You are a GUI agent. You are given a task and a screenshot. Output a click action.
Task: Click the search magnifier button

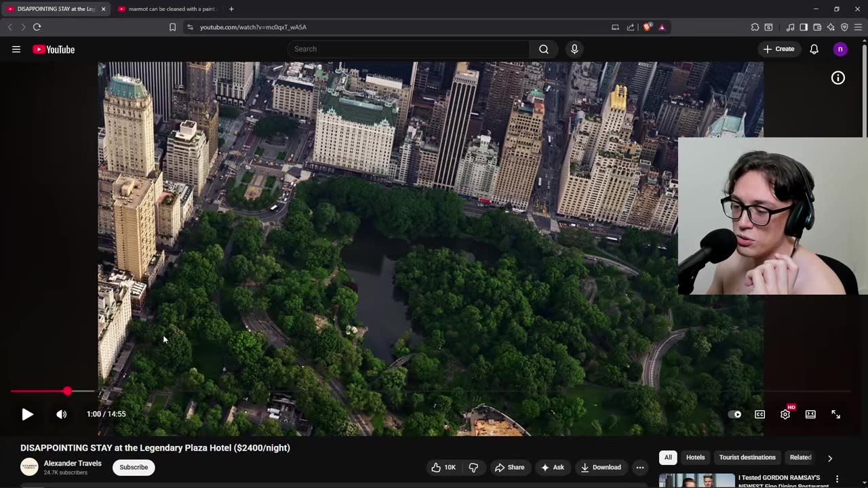543,49
